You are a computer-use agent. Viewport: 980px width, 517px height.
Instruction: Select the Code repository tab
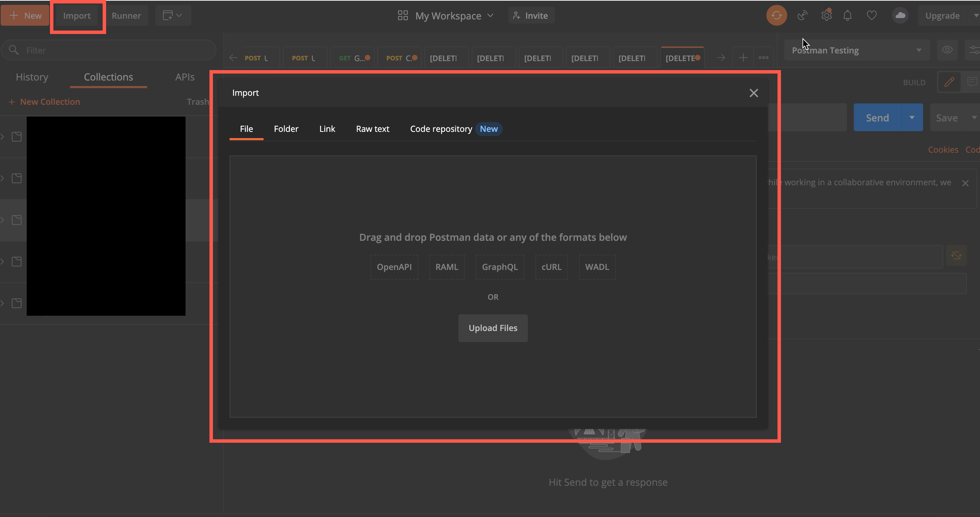point(456,129)
